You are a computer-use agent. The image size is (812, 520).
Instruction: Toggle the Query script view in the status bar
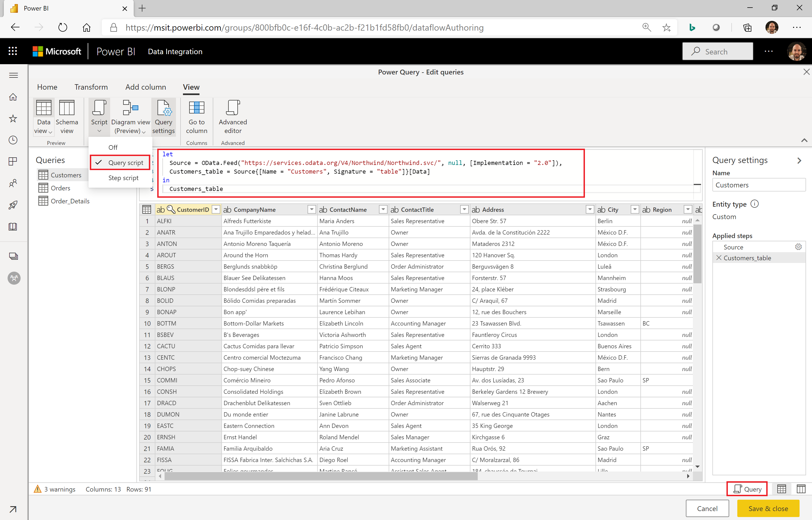click(747, 489)
